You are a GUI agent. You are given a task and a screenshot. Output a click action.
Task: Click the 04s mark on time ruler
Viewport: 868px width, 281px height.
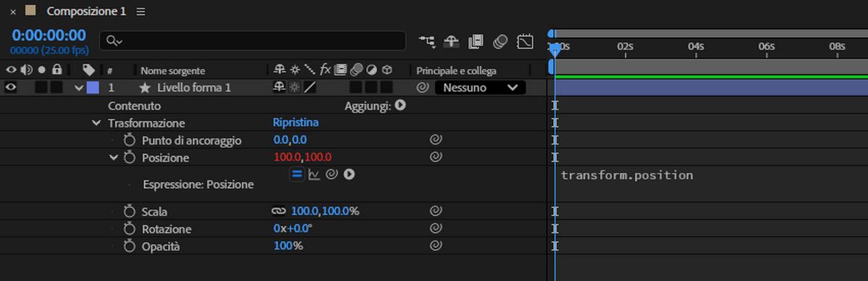(696, 46)
